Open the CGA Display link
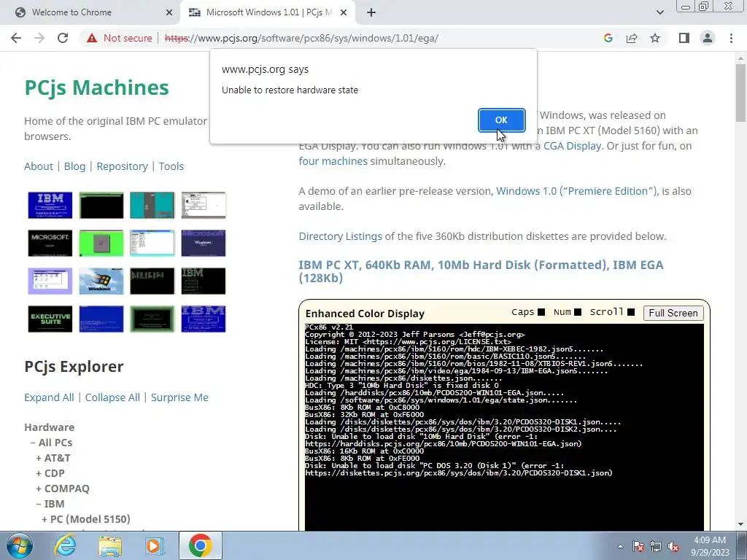Viewport: 747px width, 560px height. point(572,146)
